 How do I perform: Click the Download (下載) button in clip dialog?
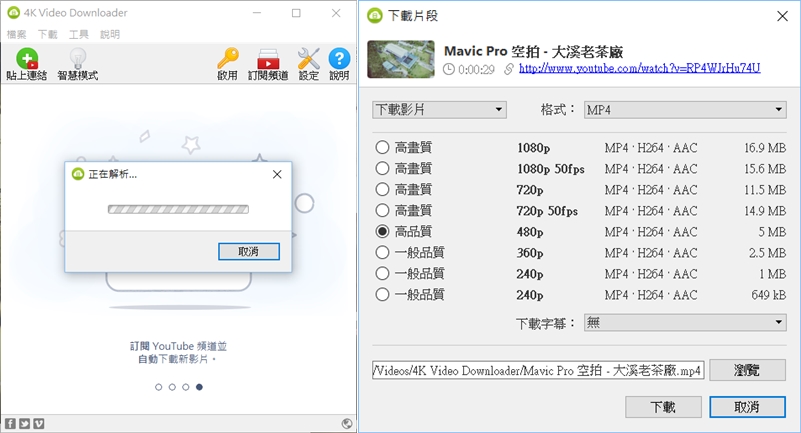(x=663, y=407)
